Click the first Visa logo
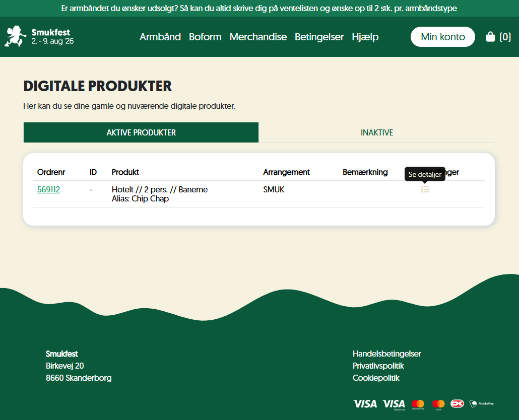This screenshot has height=420, width=519. click(365, 403)
